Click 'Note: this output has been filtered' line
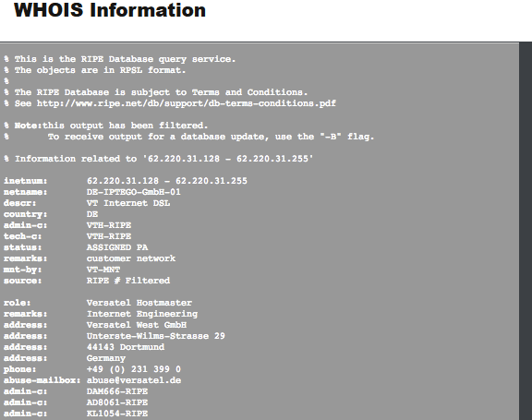The image size is (532, 420). coord(106,126)
